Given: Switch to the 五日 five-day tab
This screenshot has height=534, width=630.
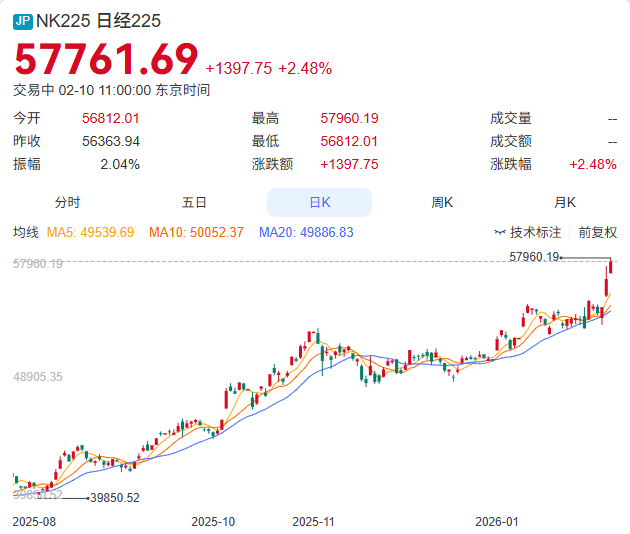Looking at the screenshot, I should pos(194,202).
